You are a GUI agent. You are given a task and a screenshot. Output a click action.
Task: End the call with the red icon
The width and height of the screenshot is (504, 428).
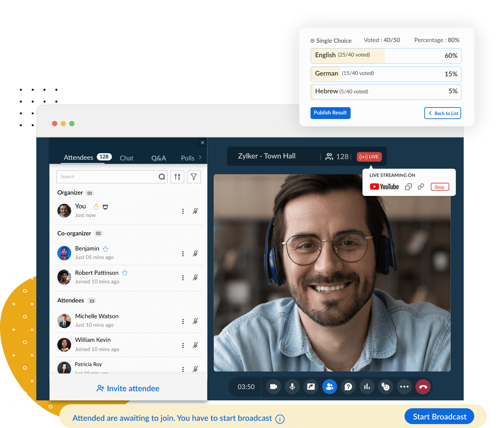click(x=423, y=387)
